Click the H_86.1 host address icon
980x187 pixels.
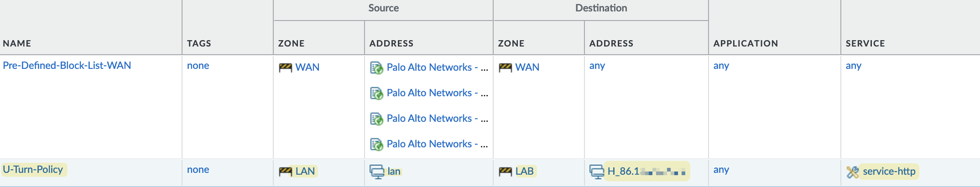[x=597, y=172]
